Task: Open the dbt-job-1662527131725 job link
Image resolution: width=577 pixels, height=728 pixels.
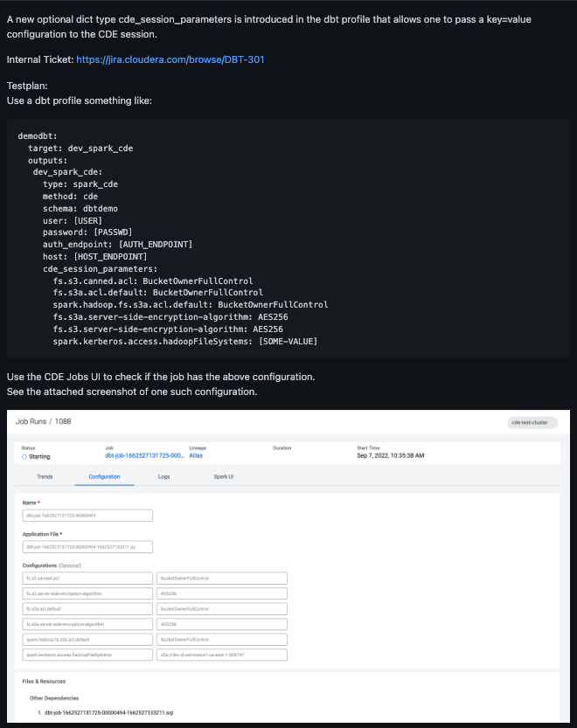Action: tap(144, 456)
